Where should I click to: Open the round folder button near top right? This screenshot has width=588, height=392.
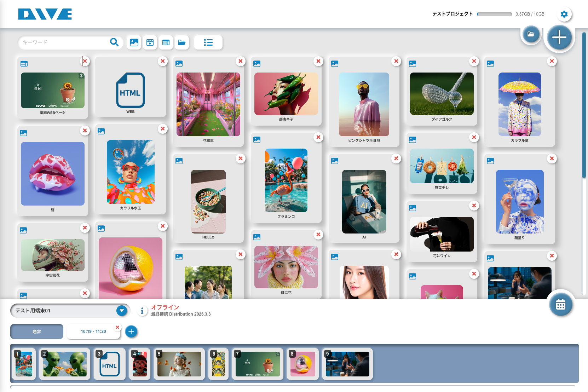coord(531,34)
